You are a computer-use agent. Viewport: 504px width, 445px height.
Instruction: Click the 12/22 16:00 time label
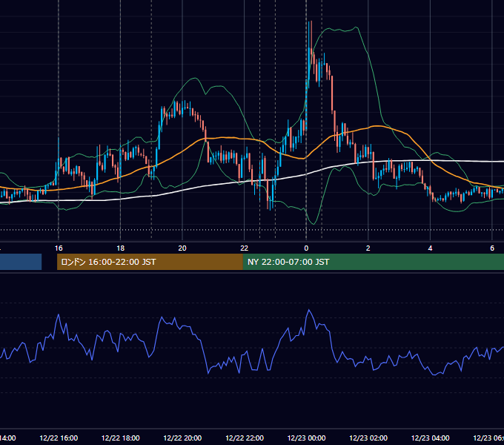click(x=59, y=438)
